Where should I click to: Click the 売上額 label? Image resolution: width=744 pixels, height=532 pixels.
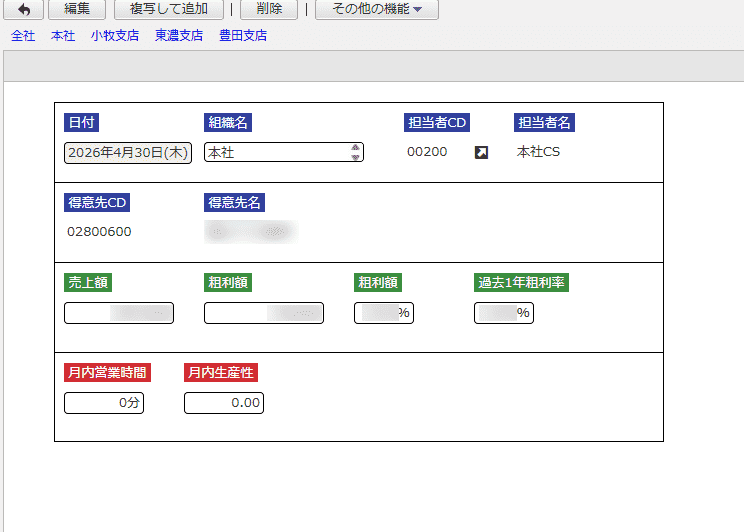pyautogui.click(x=88, y=282)
